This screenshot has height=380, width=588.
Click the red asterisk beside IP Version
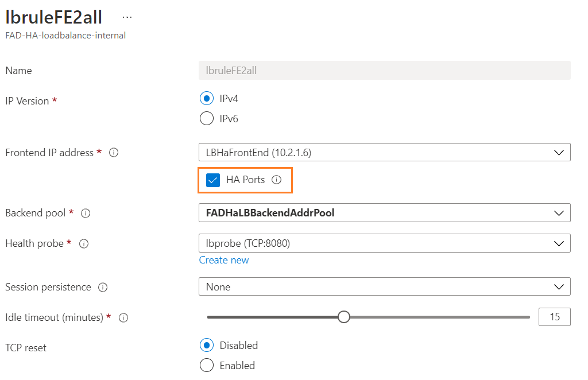[x=55, y=100]
